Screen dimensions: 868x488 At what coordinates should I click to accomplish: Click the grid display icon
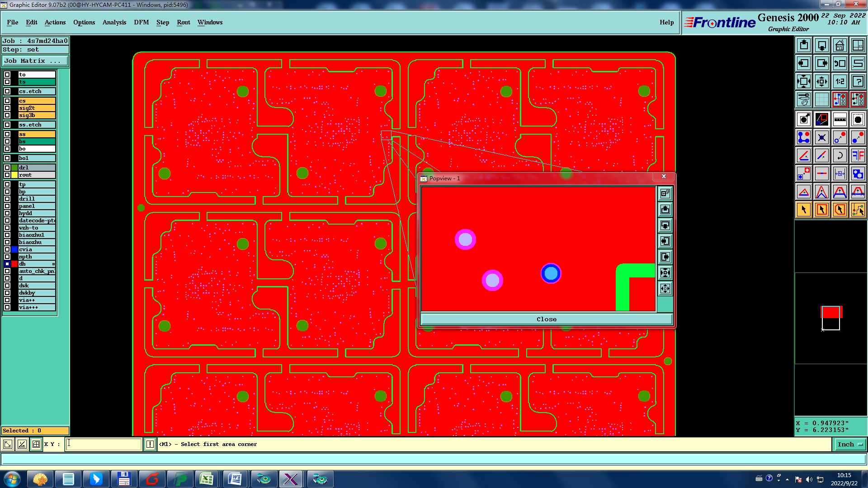tap(821, 99)
